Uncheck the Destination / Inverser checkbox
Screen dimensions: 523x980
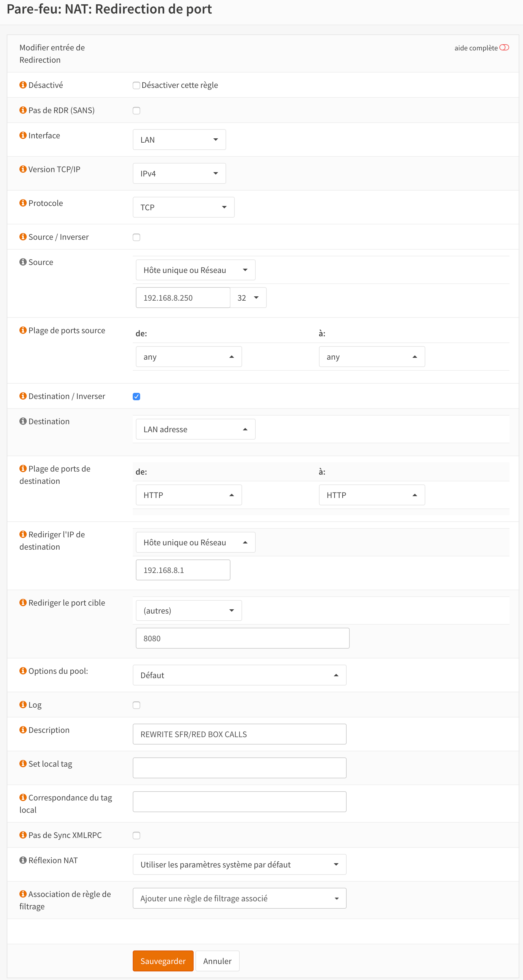coord(136,397)
